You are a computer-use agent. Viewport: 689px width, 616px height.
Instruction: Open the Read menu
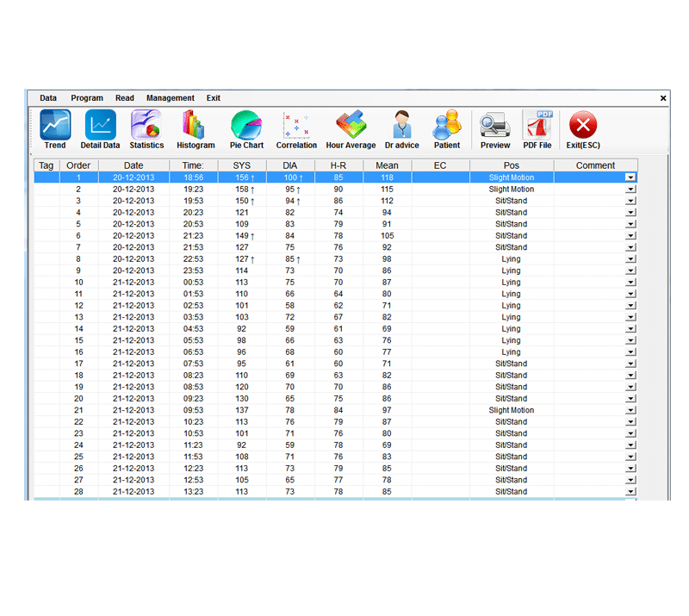(x=125, y=98)
